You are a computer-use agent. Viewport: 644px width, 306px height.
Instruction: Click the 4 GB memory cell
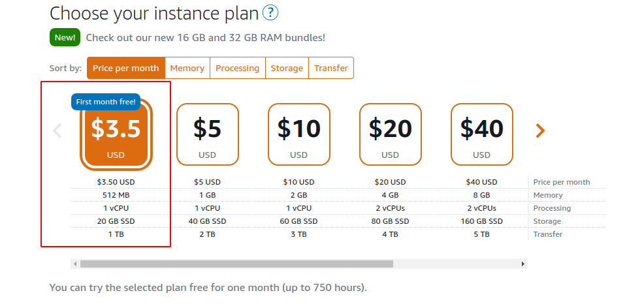(x=390, y=195)
